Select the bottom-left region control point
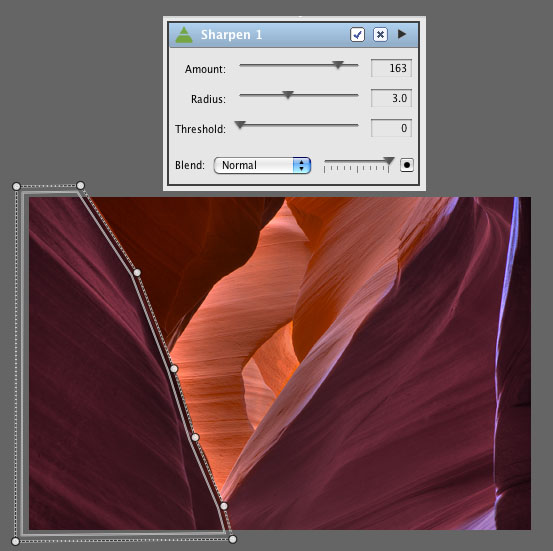Image resolution: width=553 pixels, height=551 pixels. pos(15,541)
